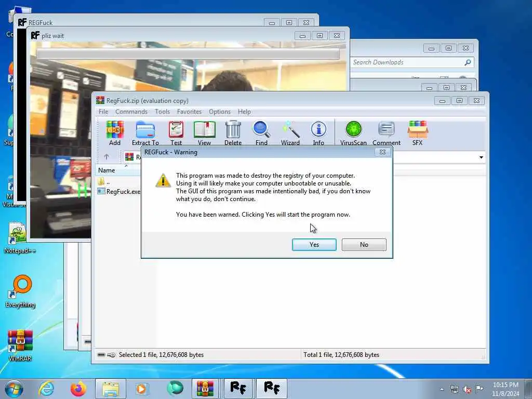Open the File menu in WinRAR

103,112
